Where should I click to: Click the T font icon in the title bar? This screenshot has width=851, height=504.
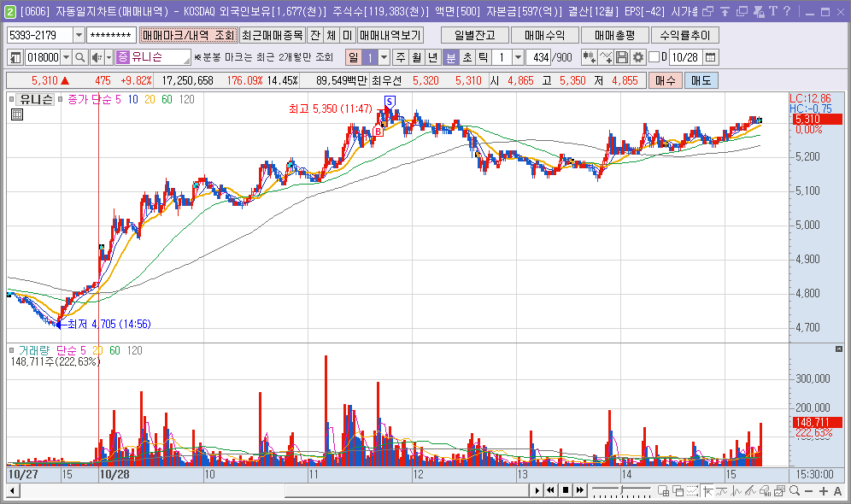tap(773, 11)
